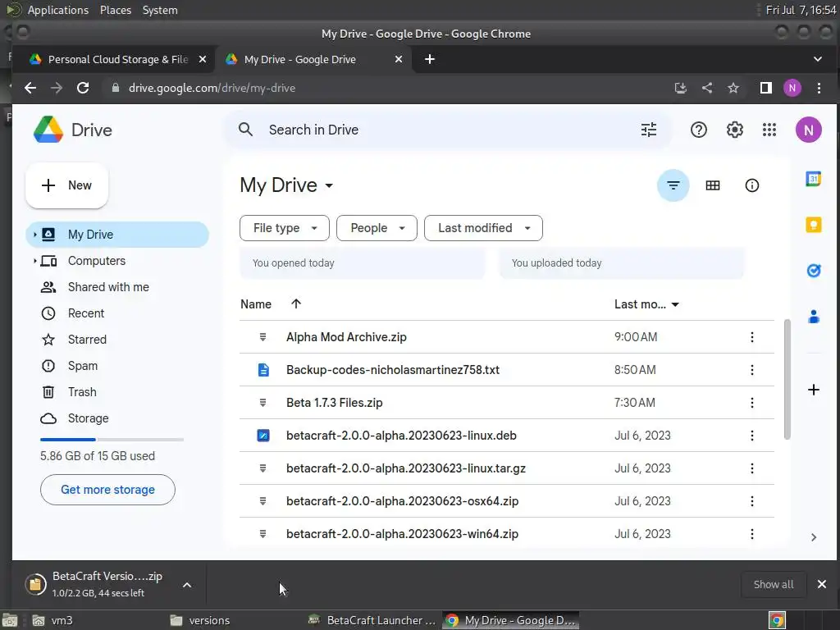Screen dimensions: 840x630
Task: Click the share this page icon
Action: click(706, 88)
